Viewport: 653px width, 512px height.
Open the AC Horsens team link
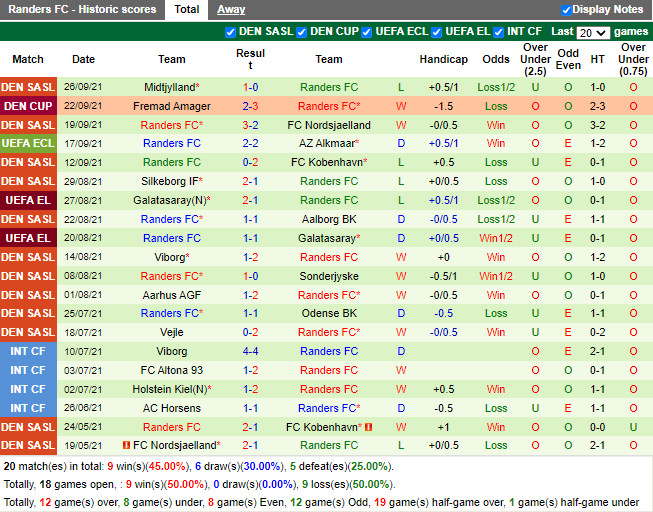(172, 408)
